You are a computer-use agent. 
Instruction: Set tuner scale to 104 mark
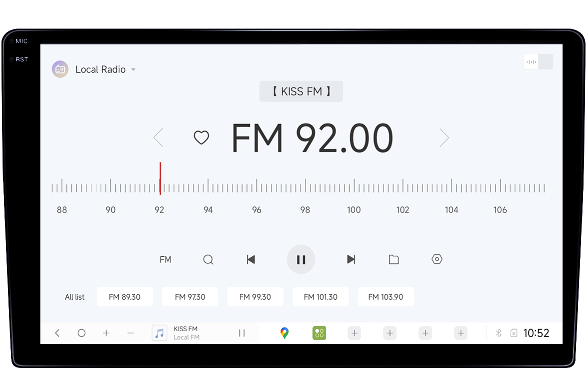451,186
